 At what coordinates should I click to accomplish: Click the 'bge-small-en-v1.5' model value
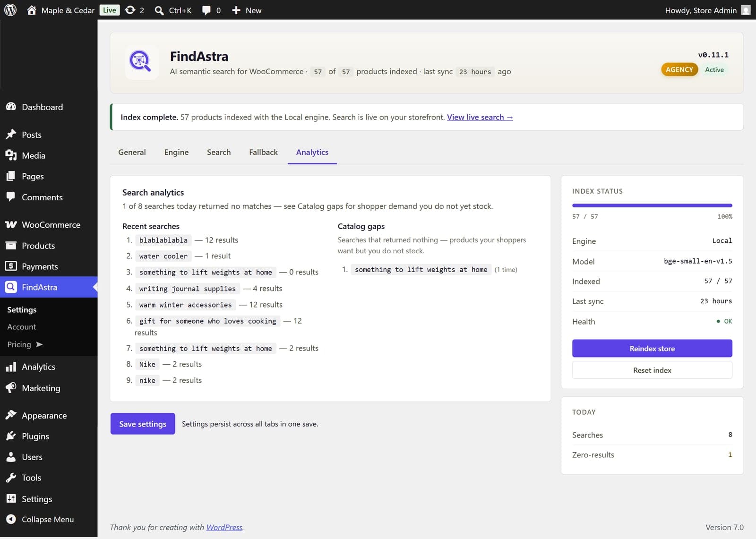698,261
